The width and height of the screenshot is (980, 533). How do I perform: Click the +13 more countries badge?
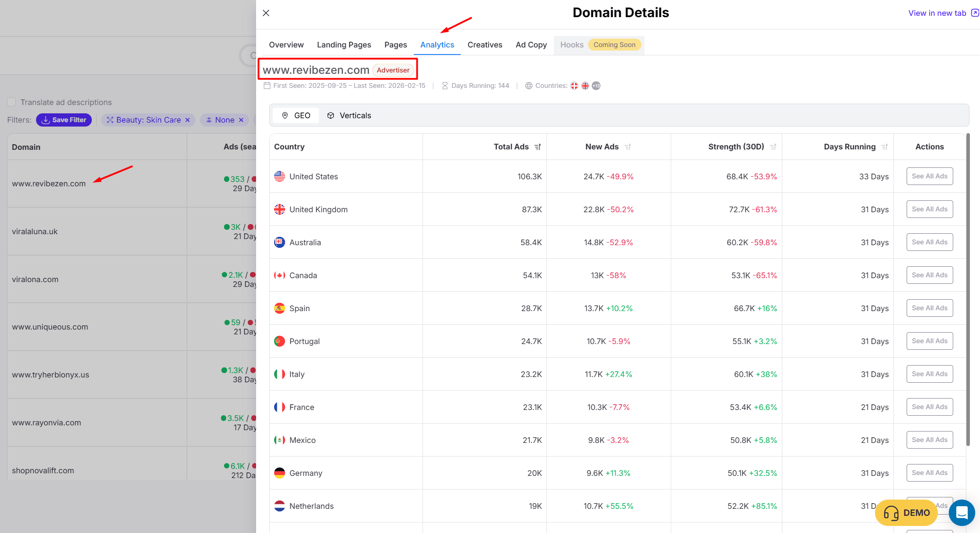[596, 86]
